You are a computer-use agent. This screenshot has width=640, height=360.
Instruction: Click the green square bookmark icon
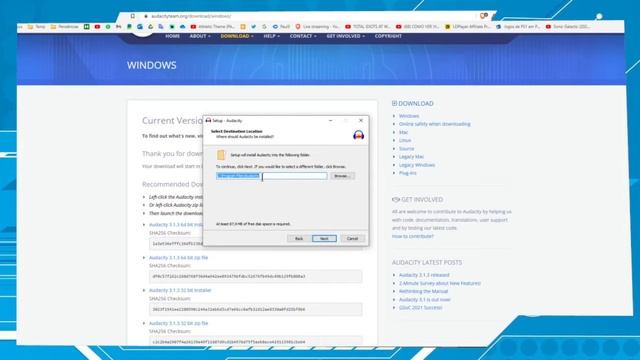coord(87,27)
